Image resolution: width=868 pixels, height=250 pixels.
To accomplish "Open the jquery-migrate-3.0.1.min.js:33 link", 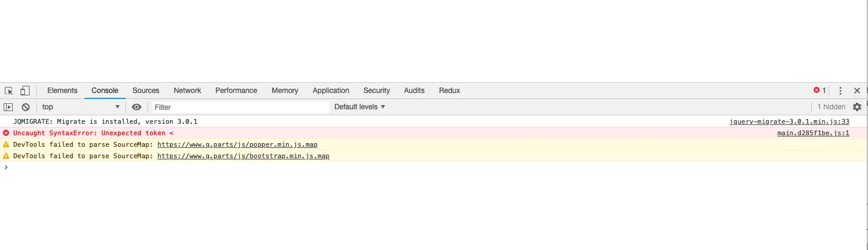I will (789, 121).
